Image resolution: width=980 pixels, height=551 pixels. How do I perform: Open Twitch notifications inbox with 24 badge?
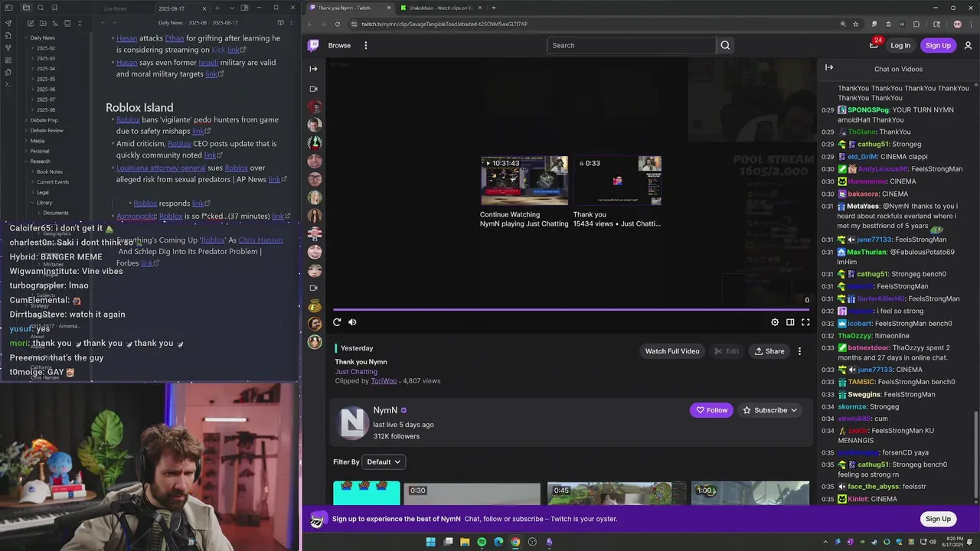point(874,45)
